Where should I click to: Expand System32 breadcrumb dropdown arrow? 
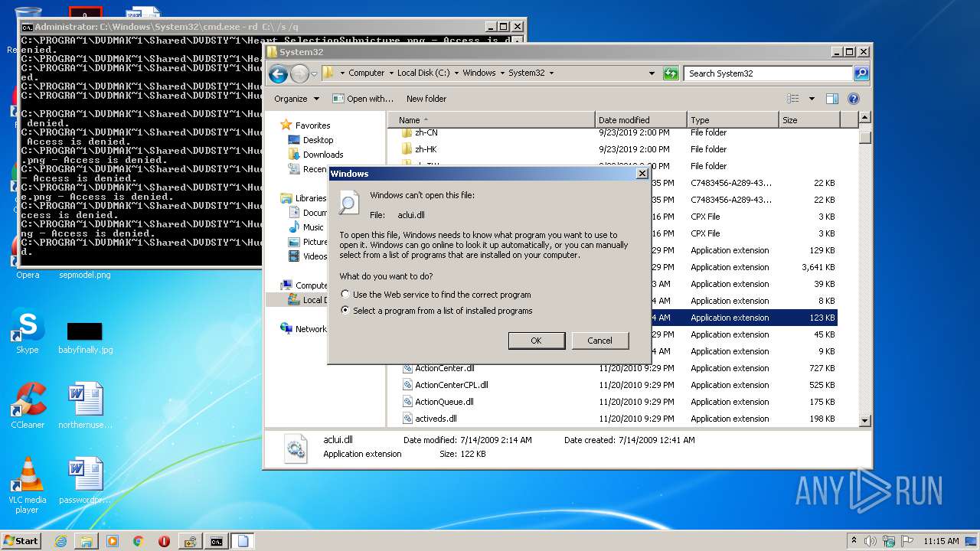tap(551, 73)
